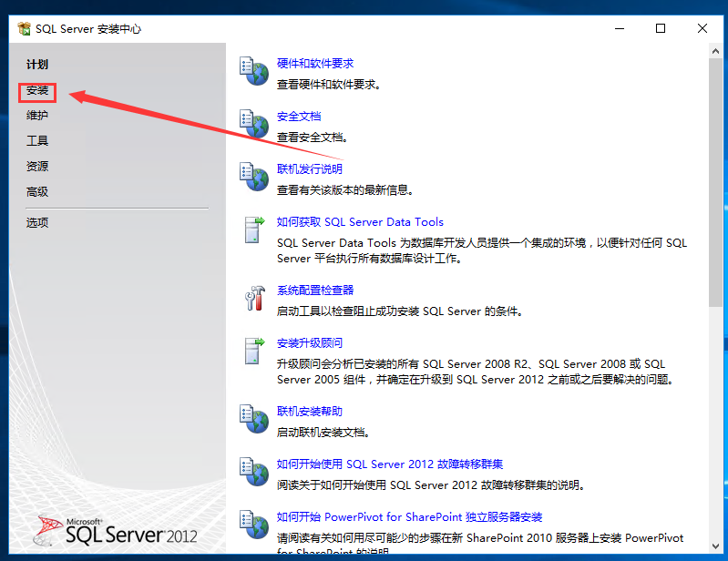Launch the 系统配置检查器 link
This screenshot has width=728, height=561.
pyautogui.click(x=315, y=291)
